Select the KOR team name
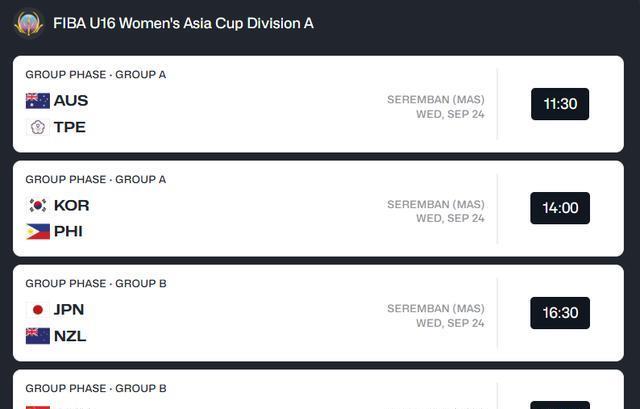This screenshot has height=409, width=640. [x=71, y=205]
